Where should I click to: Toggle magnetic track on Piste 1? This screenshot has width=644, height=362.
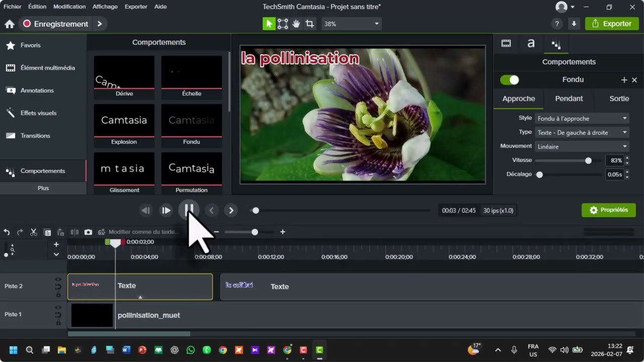click(58, 315)
